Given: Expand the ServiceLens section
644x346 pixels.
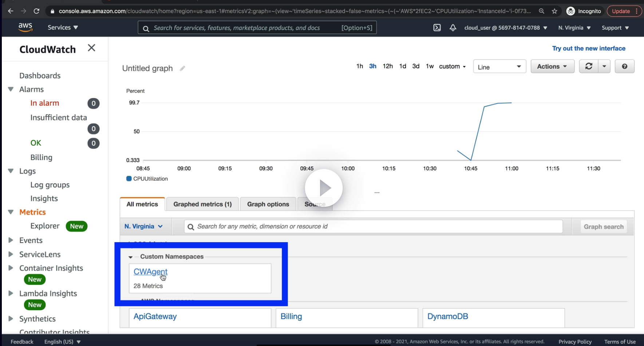Looking at the screenshot, I should 11,254.
